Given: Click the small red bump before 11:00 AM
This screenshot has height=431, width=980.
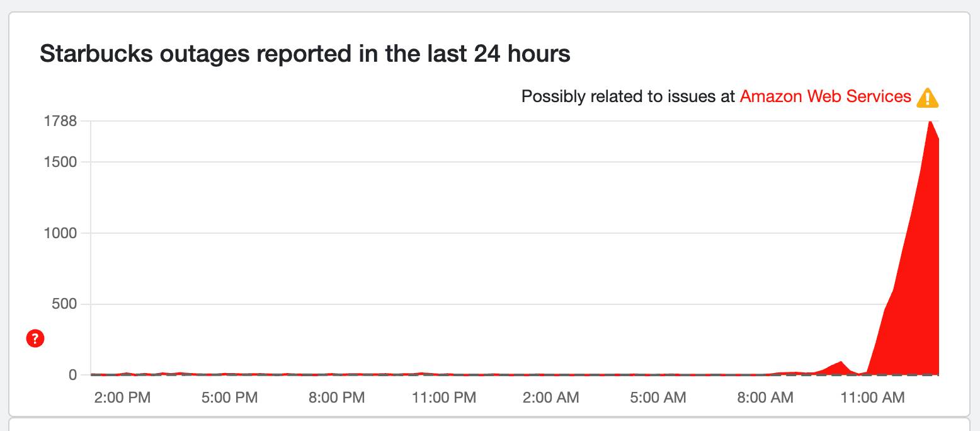Looking at the screenshot, I should [x=841, y=364].
